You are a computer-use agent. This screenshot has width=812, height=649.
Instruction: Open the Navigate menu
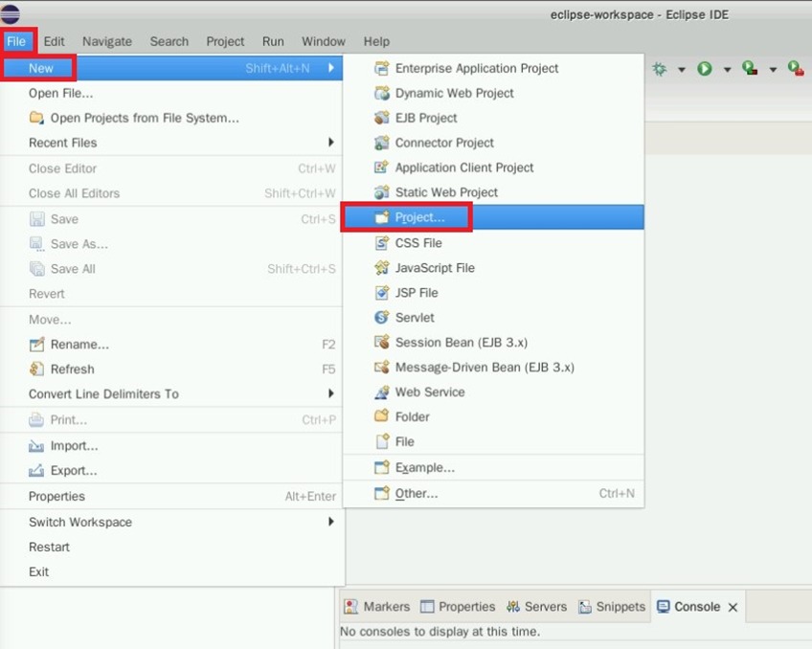click(x=106, y=41)
